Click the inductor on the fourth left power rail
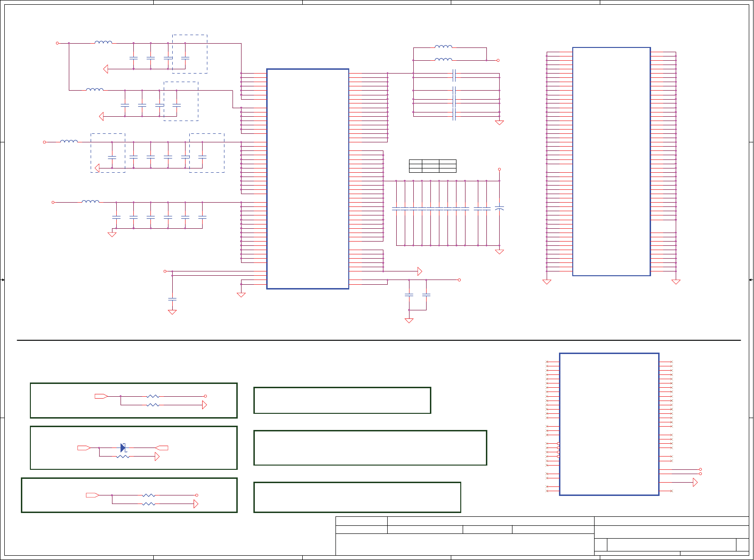 pyautogui.click(x=91, y=201)
